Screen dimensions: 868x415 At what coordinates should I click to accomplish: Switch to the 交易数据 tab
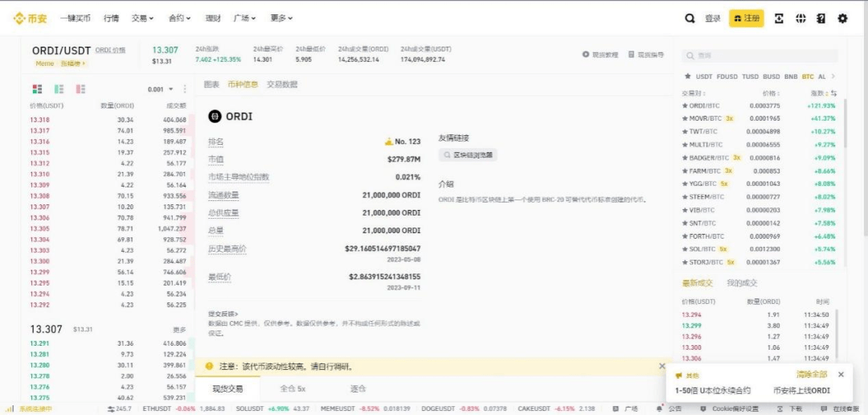(282, 84)
